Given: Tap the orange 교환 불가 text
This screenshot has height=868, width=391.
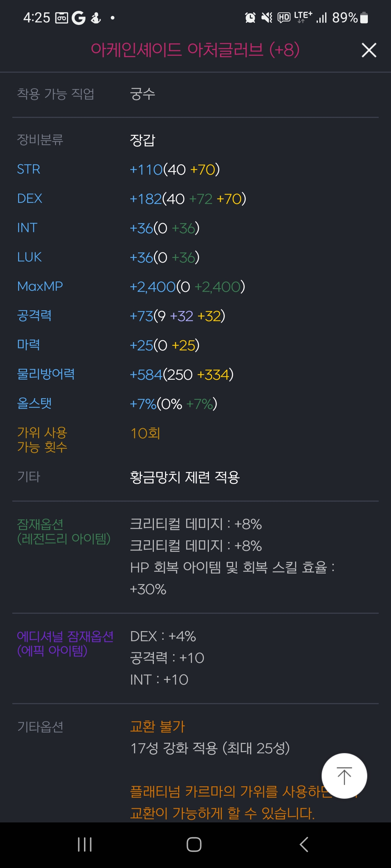Looking at the screenshot, I should click(x=157, y=726).
